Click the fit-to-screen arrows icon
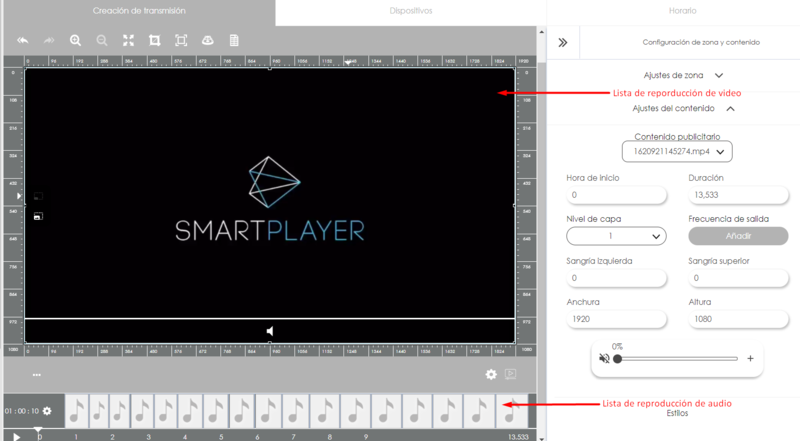800x441 pixels. 128,41
